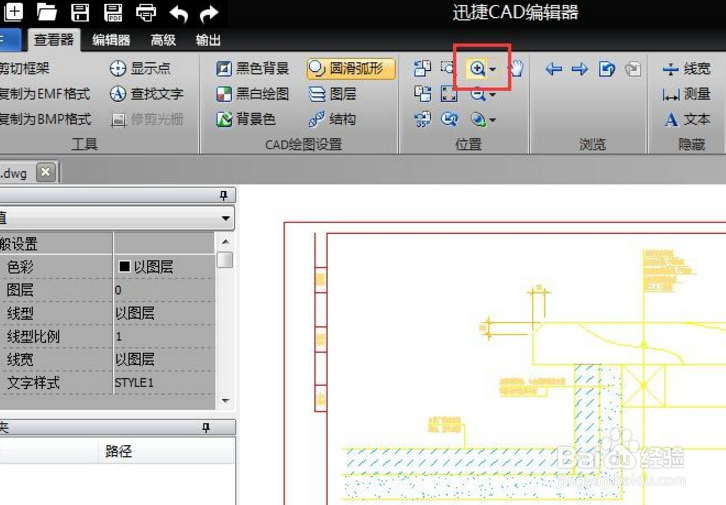
Task: Click the zoom in magnifier
Action: pos(477,69)
